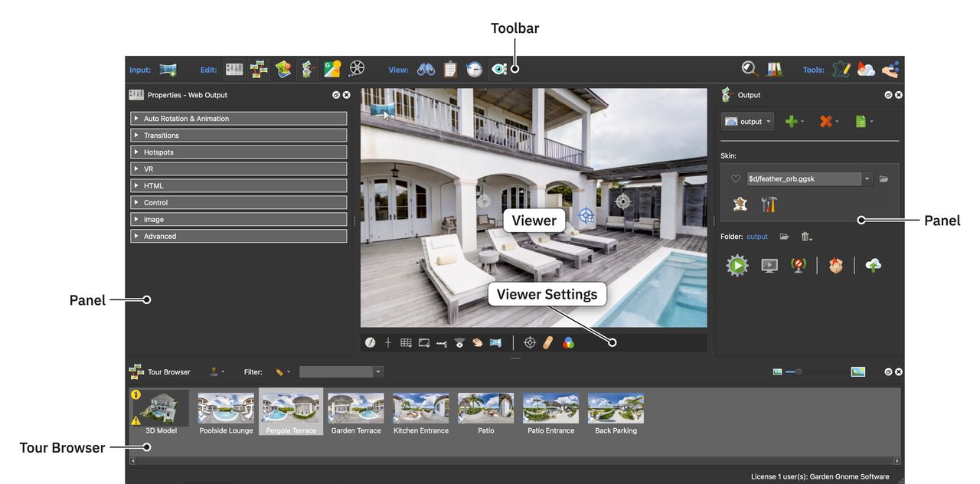The image size is (980, 484).
Task: Open the Properties editor from the Edit toolbar
Action: point(234,70)
